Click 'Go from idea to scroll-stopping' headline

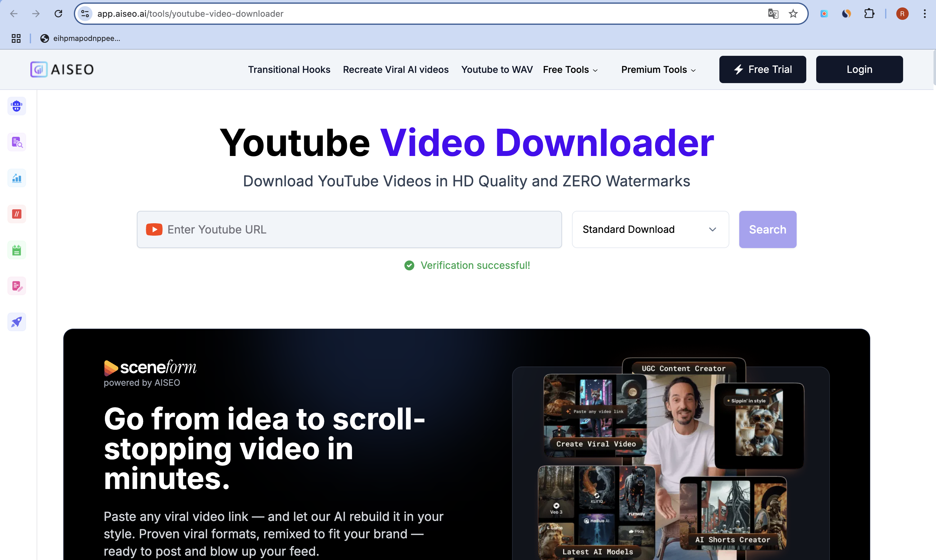(x=264, y=448)
